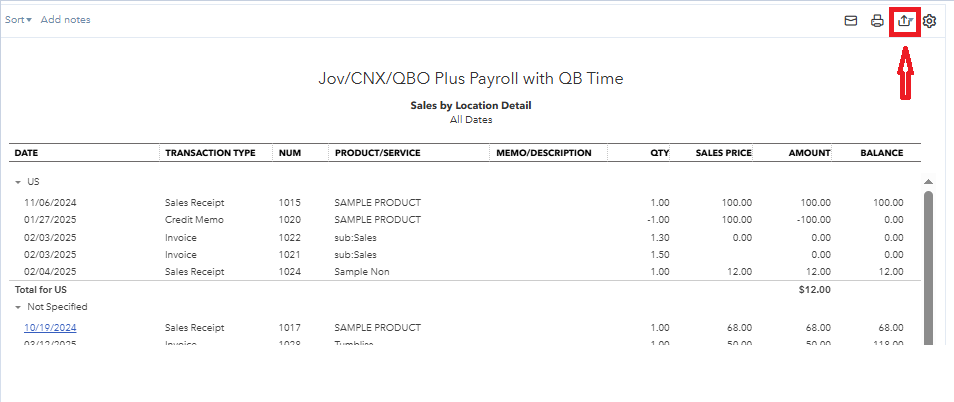
Task: Click transaction number 1021
Action: 290,255
